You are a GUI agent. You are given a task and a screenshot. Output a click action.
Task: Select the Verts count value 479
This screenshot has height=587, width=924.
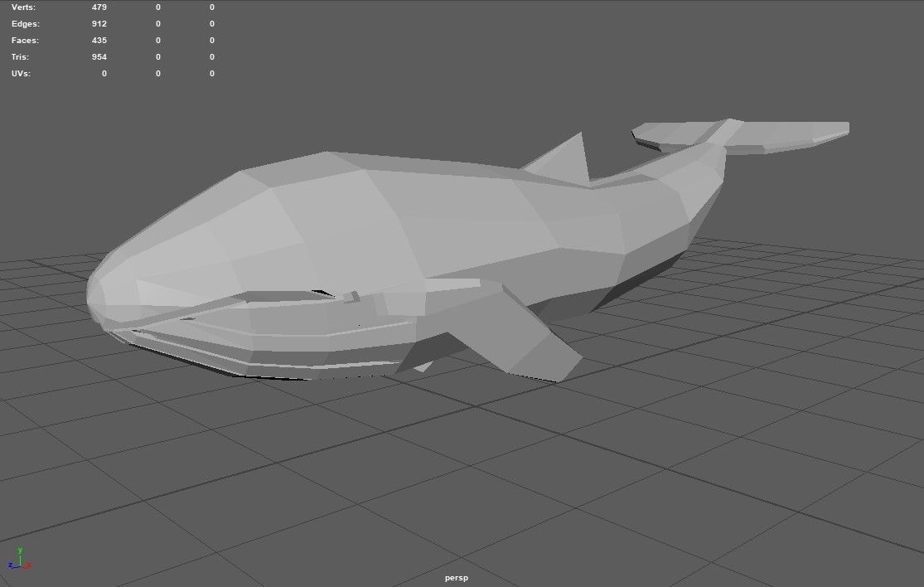coord(99,7)
